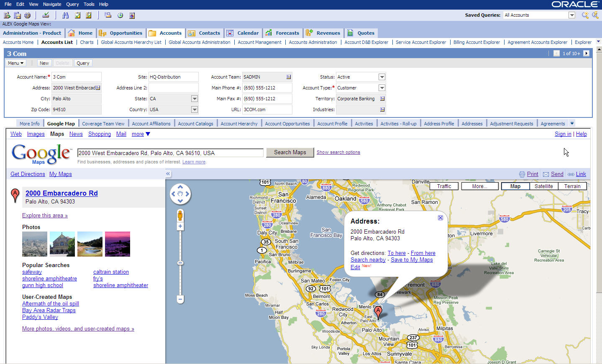Open the Account Type dropdown

click(382, 88)
